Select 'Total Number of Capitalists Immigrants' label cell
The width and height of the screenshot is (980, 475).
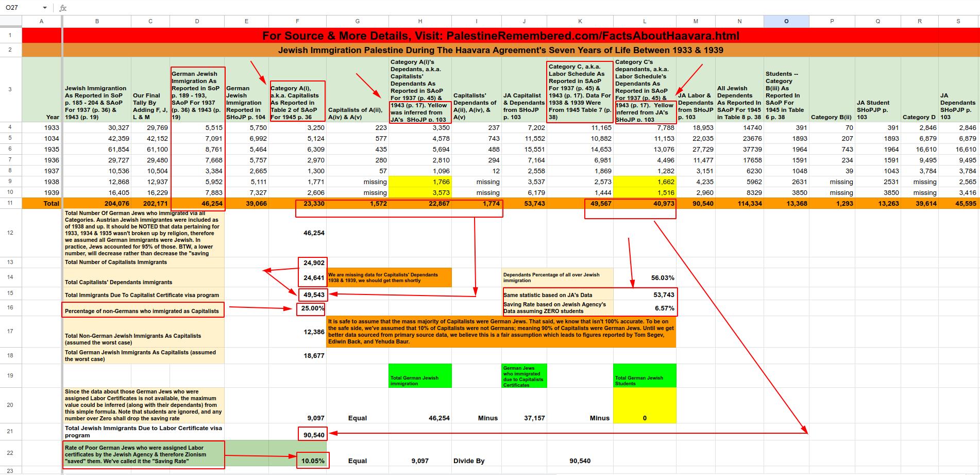(x=144, y=263)
